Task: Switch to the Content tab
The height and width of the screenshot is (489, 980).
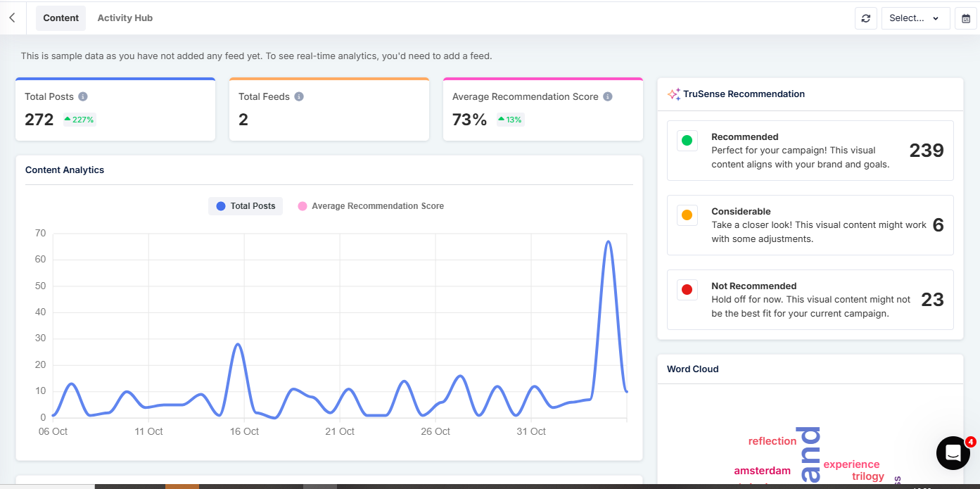Action: tap(61, 18)
